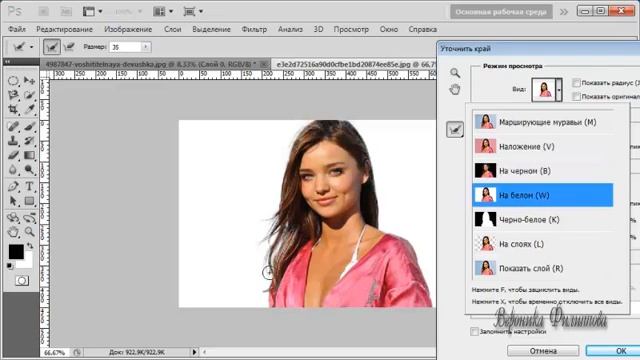Select the 3D Object Rotate tool
This screenshot has width=640, height=360.
(x=13, y=218)
